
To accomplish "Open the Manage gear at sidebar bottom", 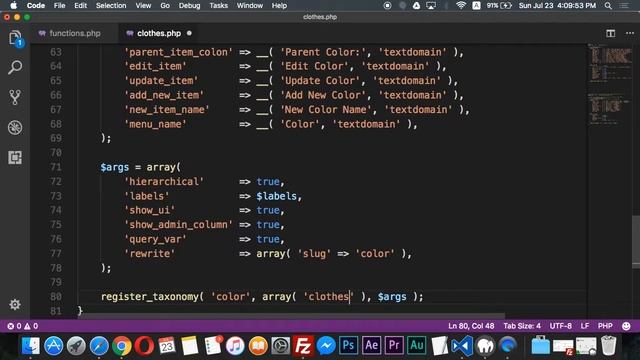I will (x=15, y=304).
